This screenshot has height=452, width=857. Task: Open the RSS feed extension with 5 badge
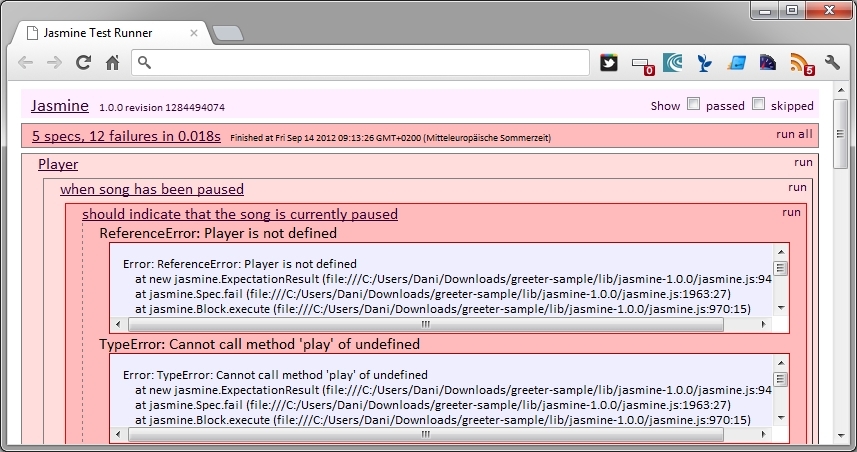pos(802,64)
